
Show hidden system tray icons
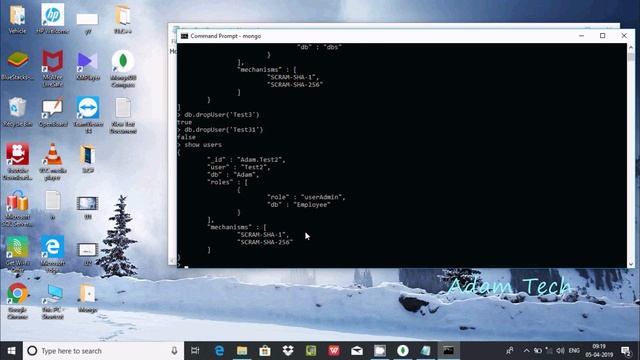point(527,351)
